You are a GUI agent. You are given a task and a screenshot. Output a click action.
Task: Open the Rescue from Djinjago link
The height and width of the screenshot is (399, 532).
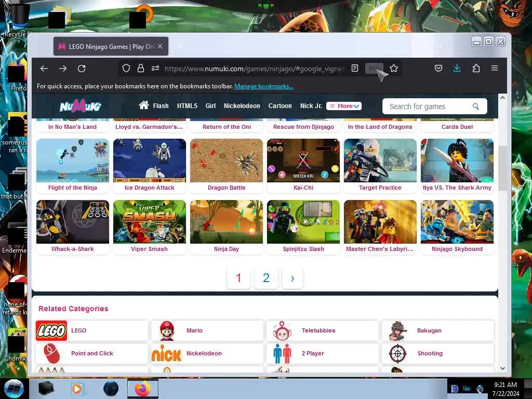pyautogui.click(x=303, y=127)
